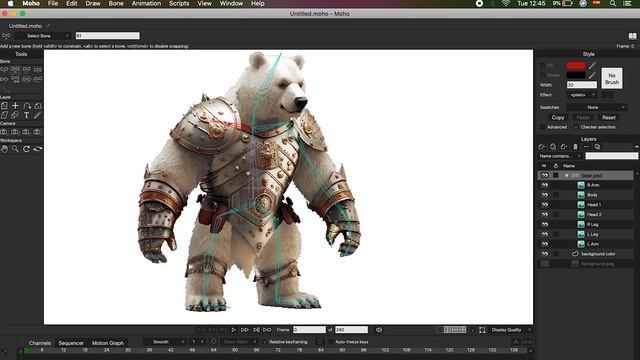
Task: Click the stroke color eyedropper in Style panel
Action: (592, 75)
